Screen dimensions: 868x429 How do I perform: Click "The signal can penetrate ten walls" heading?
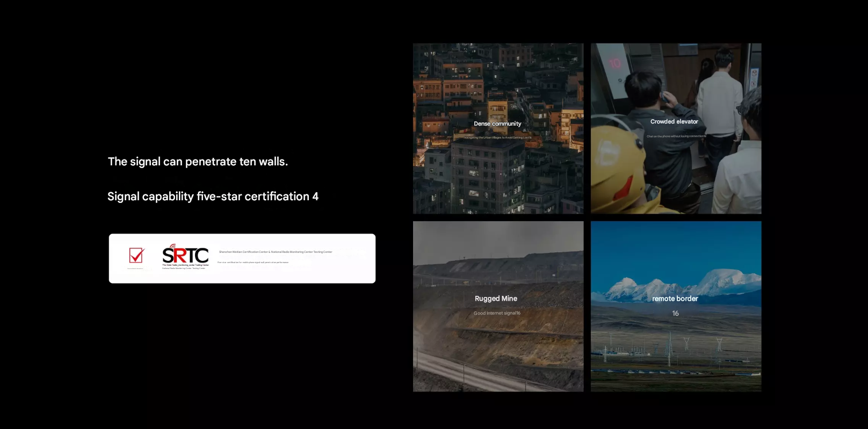pyautogui.click(x=198, y=162)
